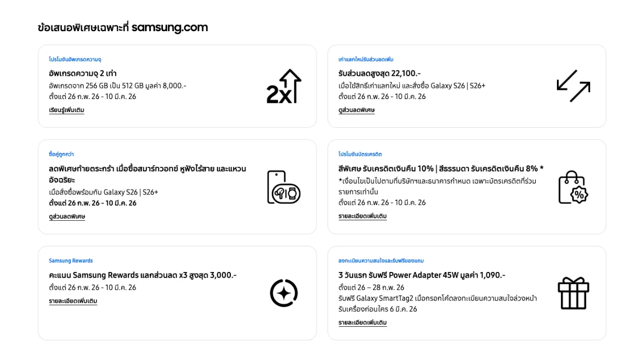Click the ซื้อคู่ถูกกว่า category label
This screenshot has height=362, width=644.
pyautogui.click(x=61, y=154)
